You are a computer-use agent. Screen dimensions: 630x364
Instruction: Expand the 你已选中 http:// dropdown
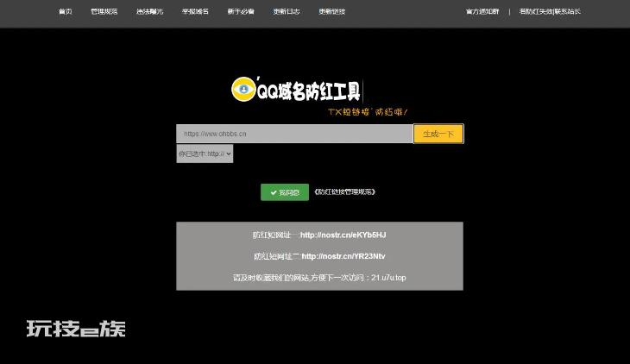205,154
